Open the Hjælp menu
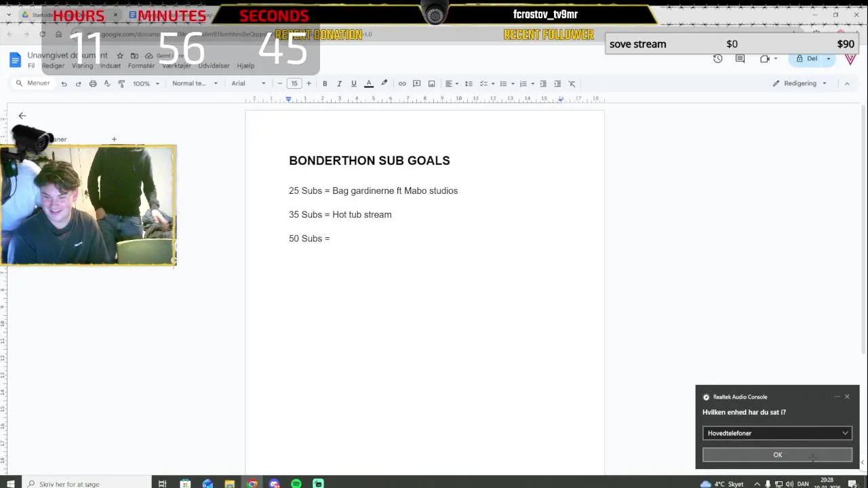 point(245,66)
